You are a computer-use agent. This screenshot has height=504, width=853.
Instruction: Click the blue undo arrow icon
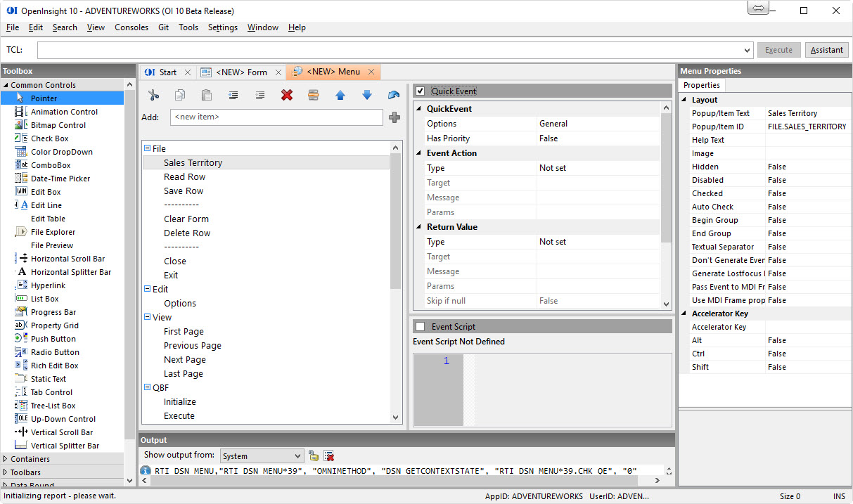pyautogui.click(x=394, y=95)
